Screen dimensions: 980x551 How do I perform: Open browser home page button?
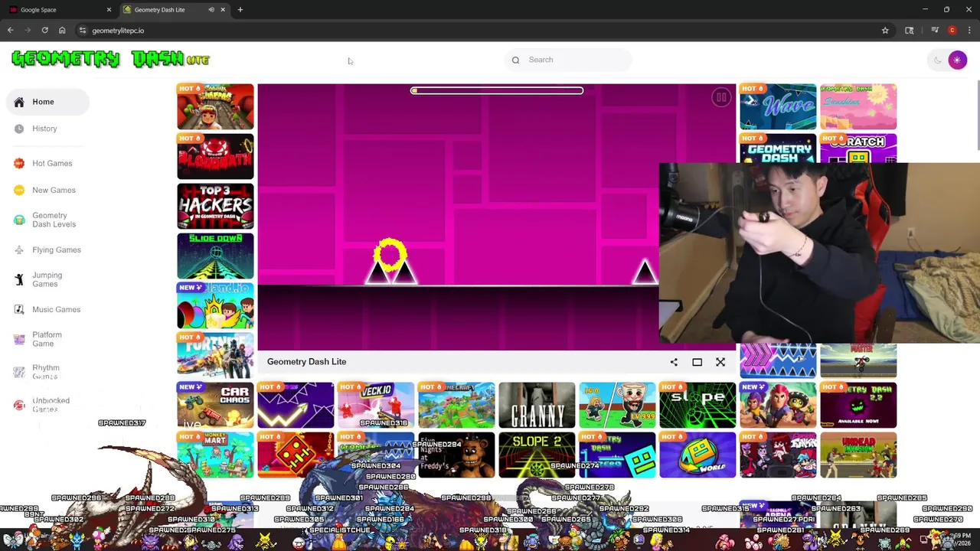pos(62,31)
